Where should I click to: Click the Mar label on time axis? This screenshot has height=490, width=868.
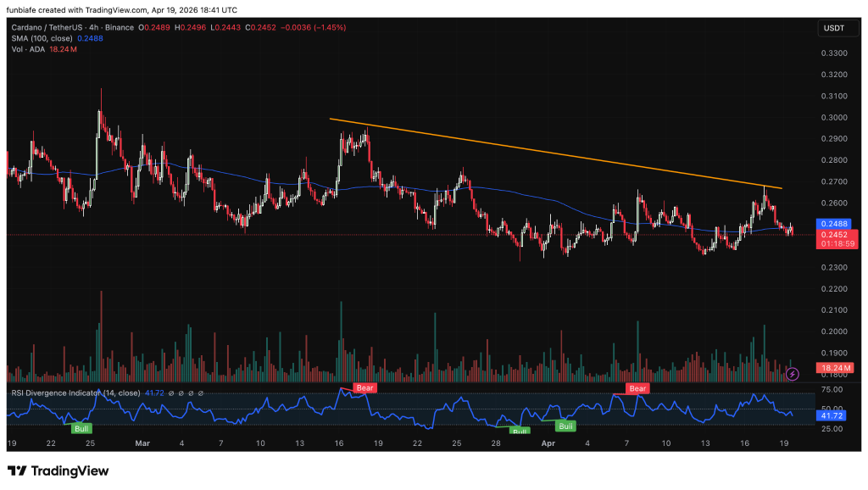(142, 443)
